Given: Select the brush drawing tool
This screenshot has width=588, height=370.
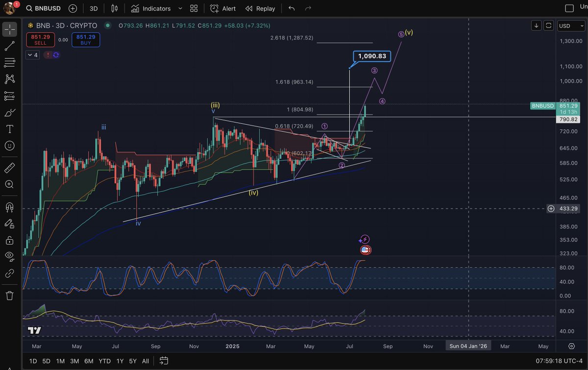Looking at the screenshot, I should click(9, 113).
